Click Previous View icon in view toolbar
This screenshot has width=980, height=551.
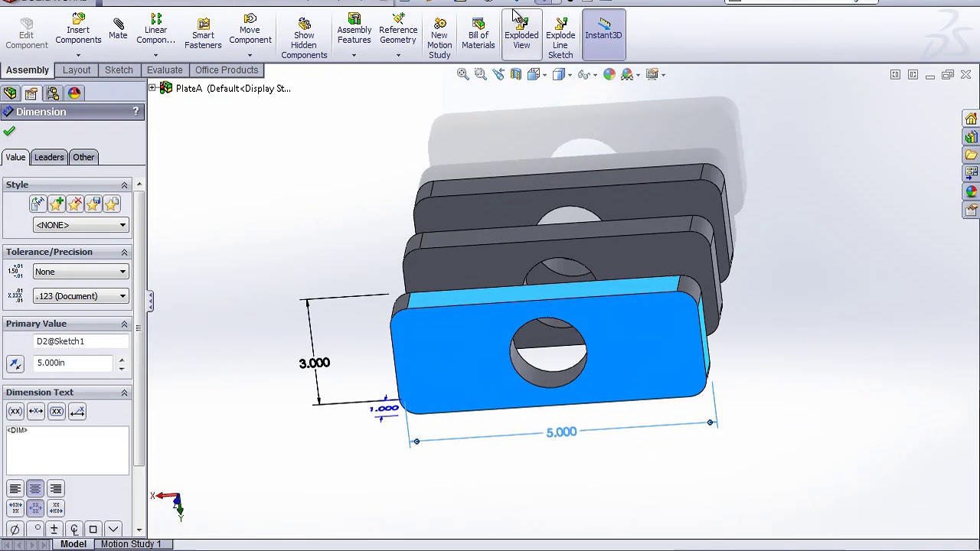[x=498, y=74]
